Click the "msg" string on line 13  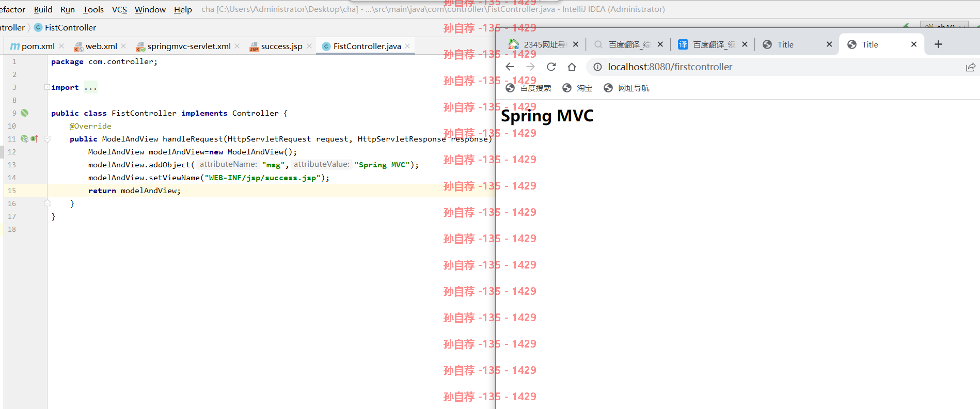pyautogui.click(x=274, y=165)
